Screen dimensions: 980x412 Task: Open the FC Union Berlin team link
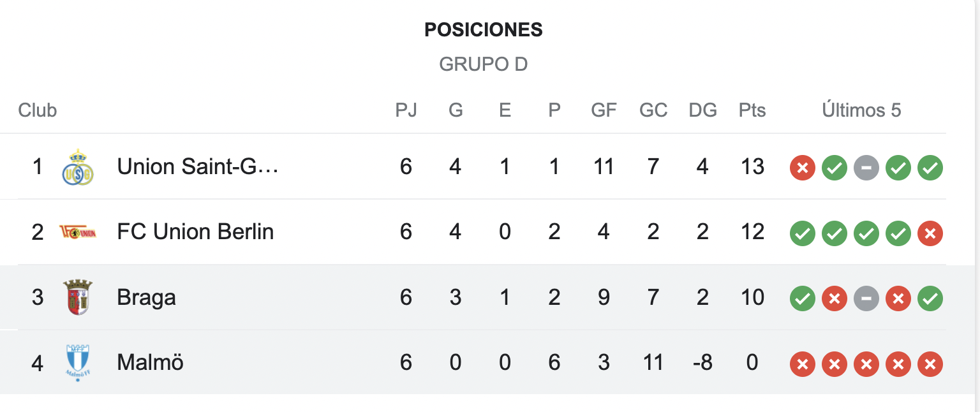tap(195, 232)
